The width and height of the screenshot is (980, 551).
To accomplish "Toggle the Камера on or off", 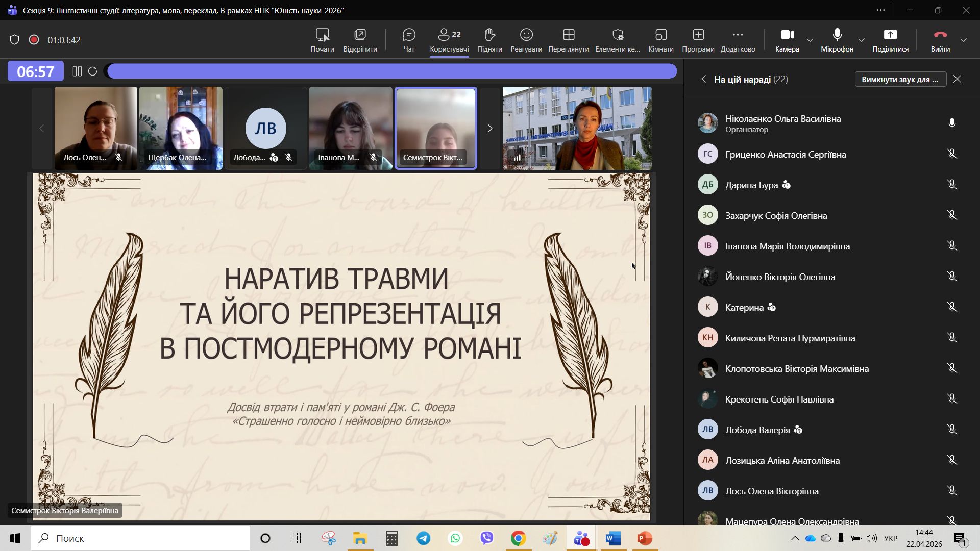I will pyautogui.click(x=787, y=40).
